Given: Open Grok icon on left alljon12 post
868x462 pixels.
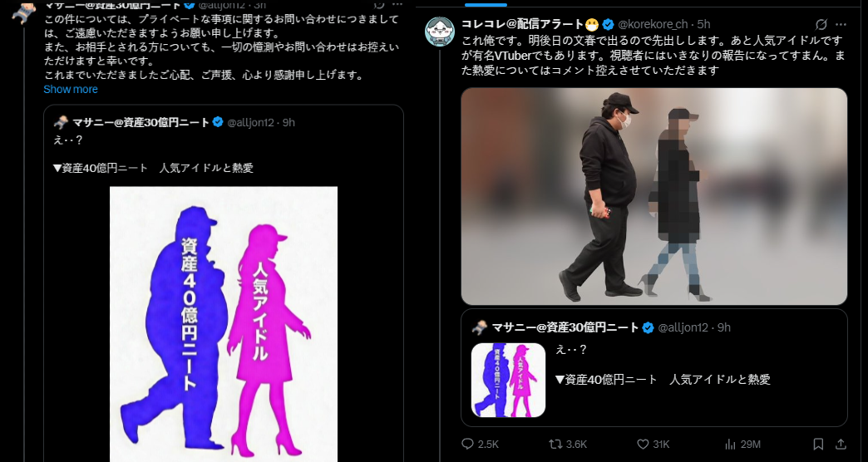Looking at the screenshot, I should click(378, 4).
